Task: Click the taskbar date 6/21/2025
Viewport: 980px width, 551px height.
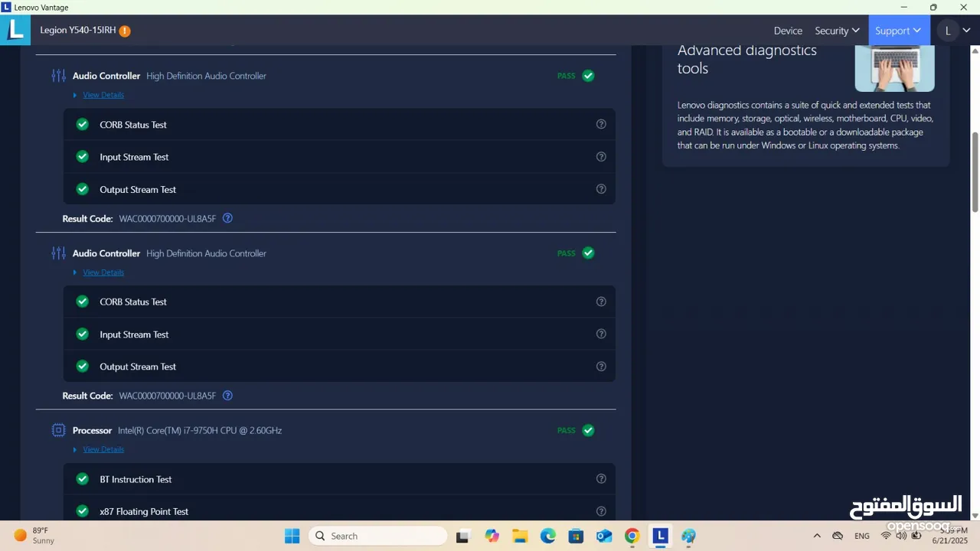Action: [950, 541]
